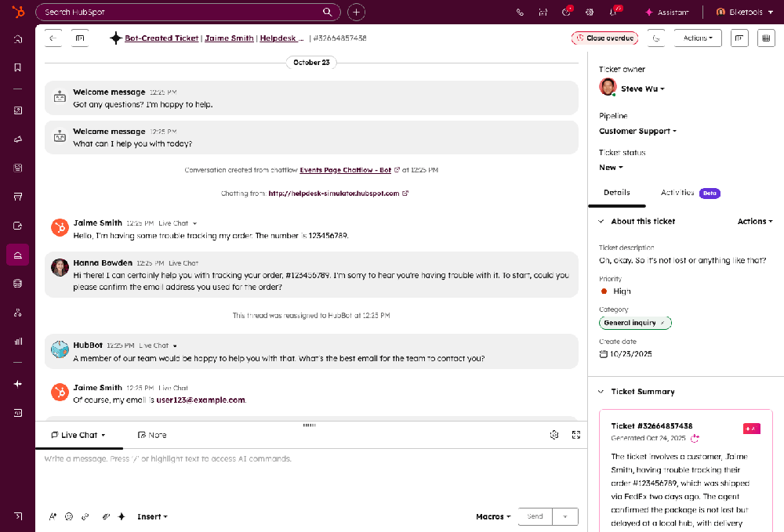The height and width of the screenshot is (532, 784).
Task: Open the Automation workflows sidebar icon
Action: pos(17,313)
